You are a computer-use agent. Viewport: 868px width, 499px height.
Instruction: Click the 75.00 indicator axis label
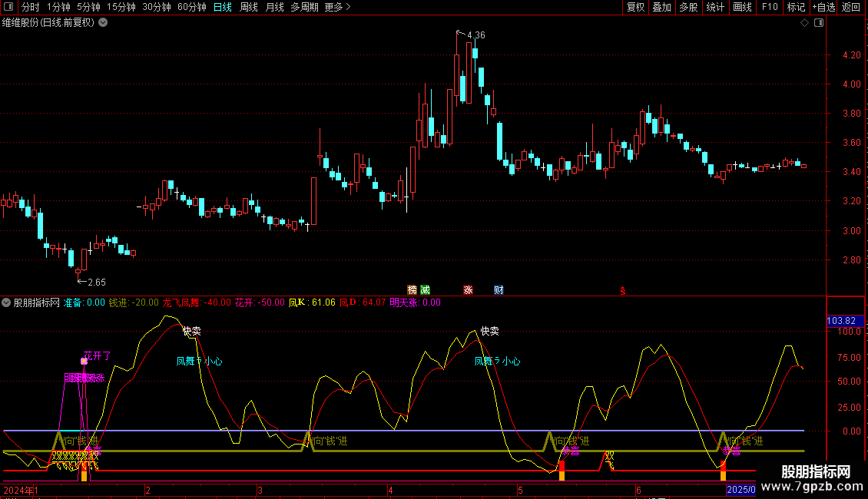(x=849, y=358)
